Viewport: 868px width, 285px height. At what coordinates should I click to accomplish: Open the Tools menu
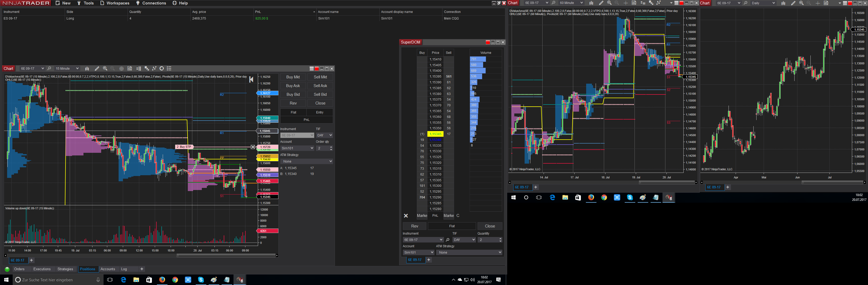85,3
